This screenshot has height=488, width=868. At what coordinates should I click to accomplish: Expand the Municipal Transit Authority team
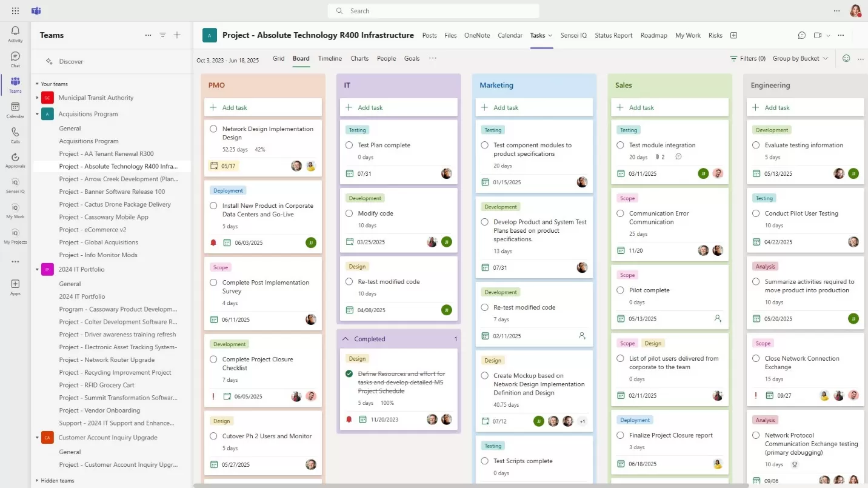click(36, 98)
